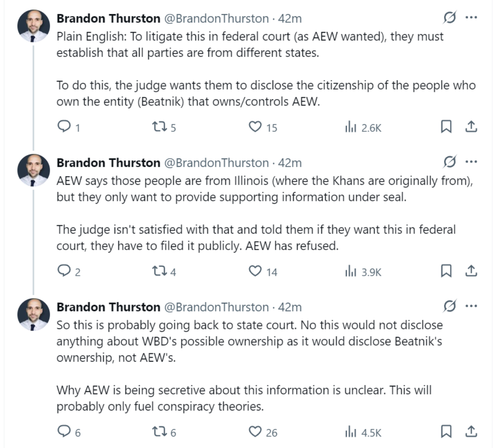Like the tweet with 14 likes
This screenshot has width=493, height=448.
tap(255, 271)
